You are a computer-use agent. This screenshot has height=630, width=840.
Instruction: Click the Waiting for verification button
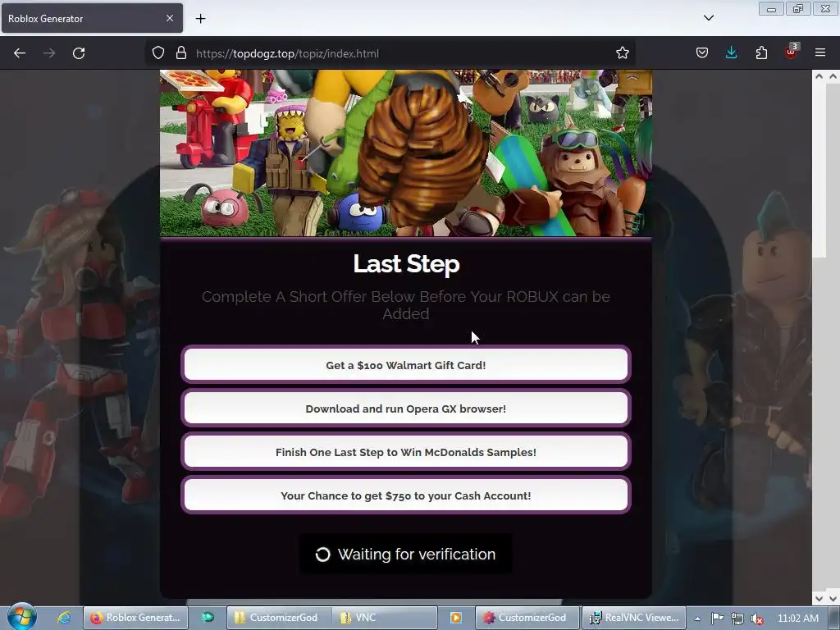coord(405,554)
